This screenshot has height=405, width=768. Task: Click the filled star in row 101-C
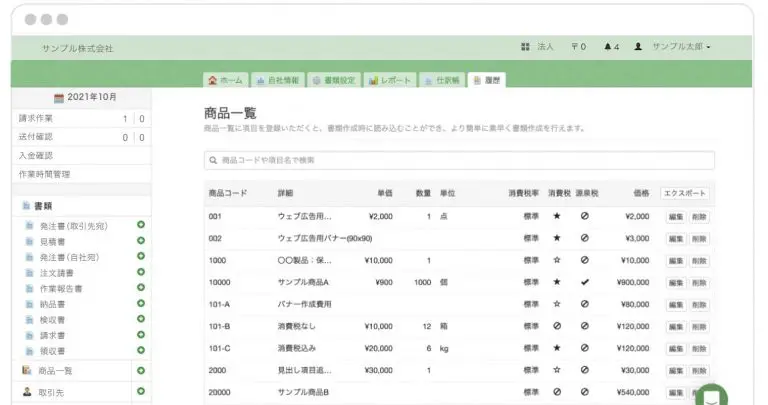557,348
